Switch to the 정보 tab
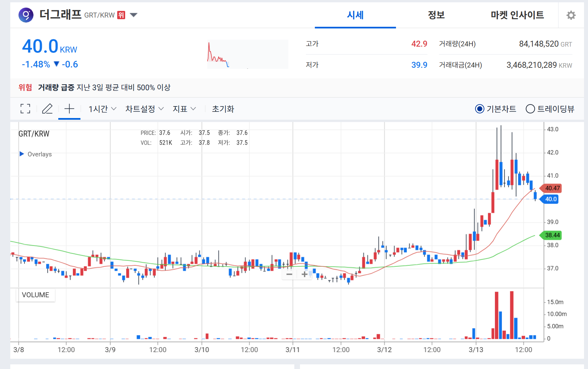 pos(436,15)
